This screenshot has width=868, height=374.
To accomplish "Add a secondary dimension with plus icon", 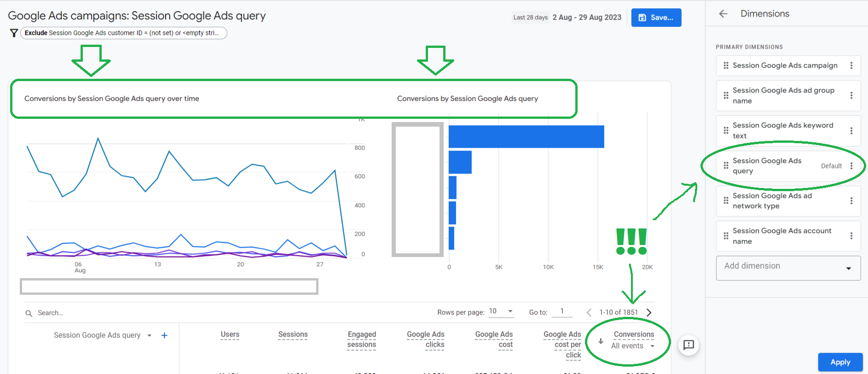I will (164, 335).
